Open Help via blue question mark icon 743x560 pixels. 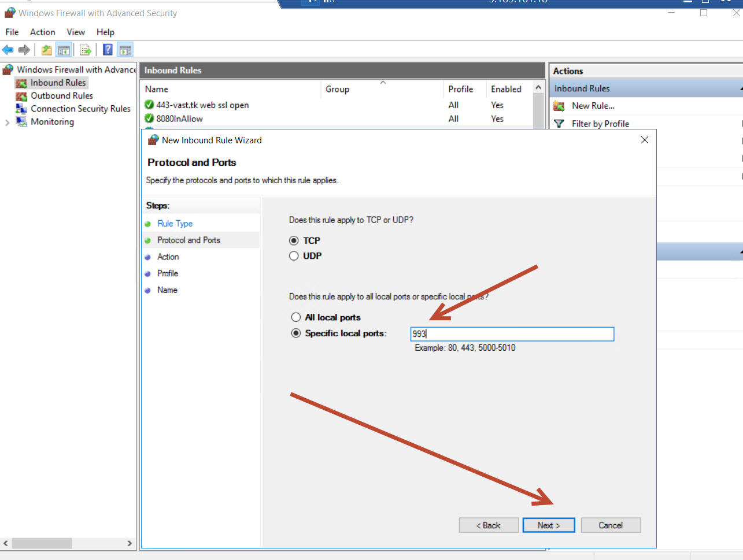click(108, 50)
